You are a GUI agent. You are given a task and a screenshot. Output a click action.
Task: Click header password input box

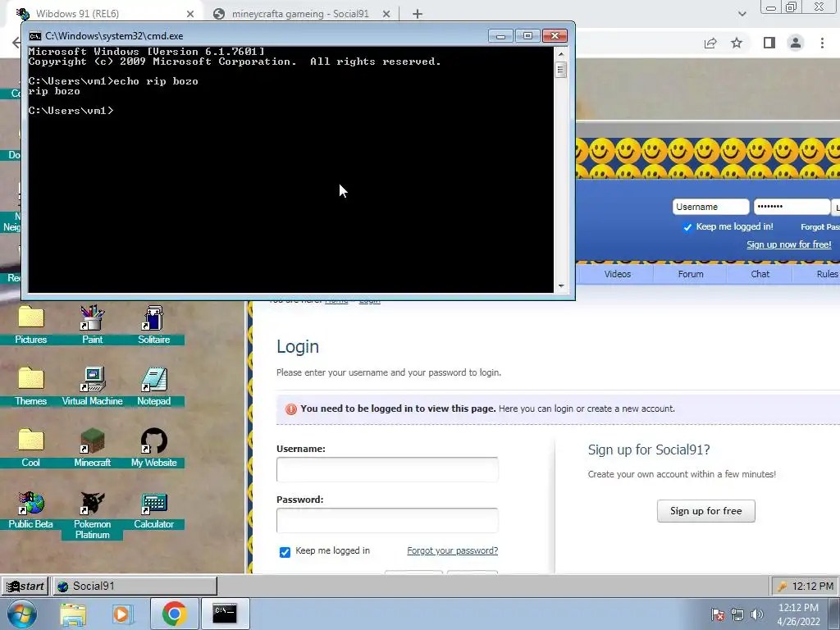[x=792, y=207]
